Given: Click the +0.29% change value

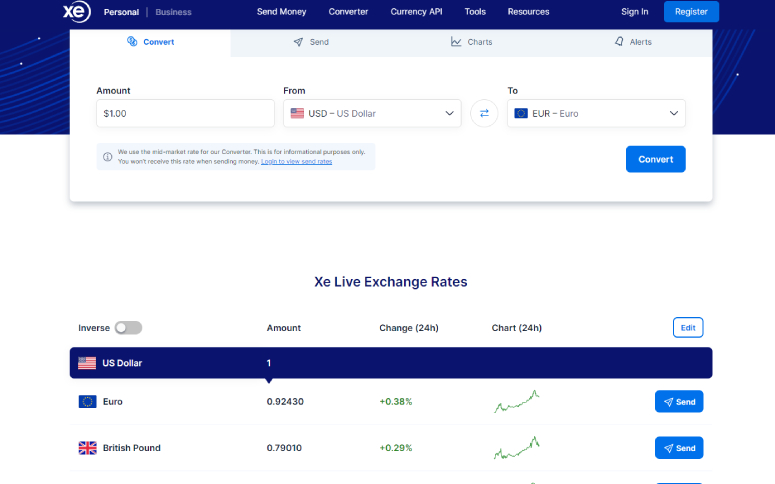Looking at the screenshot, I should pos(395,448).
